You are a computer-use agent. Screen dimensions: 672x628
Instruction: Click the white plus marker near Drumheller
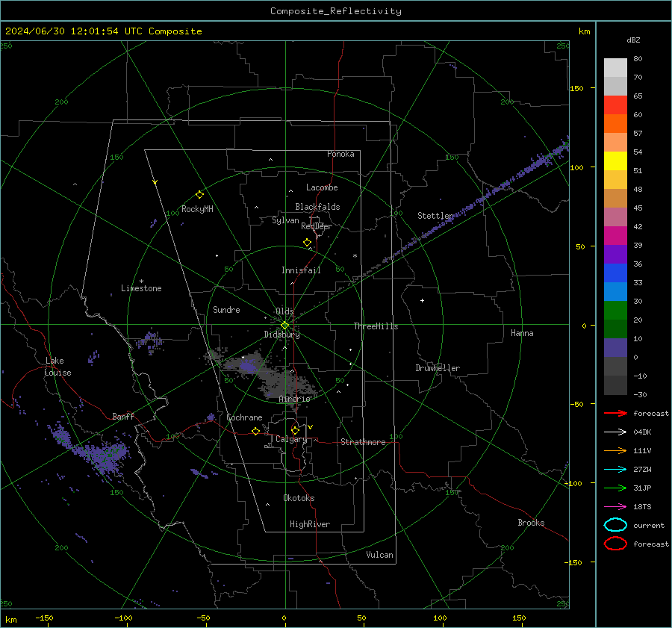[x=422, y=300]
